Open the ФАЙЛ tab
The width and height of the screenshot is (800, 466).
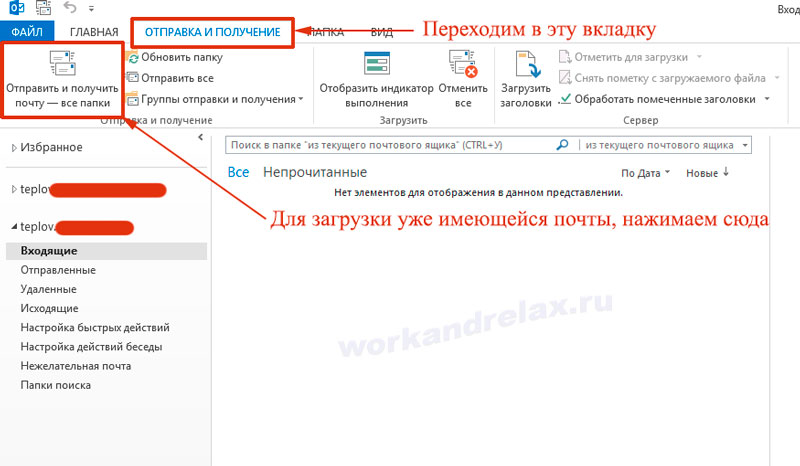click(26, 32)
